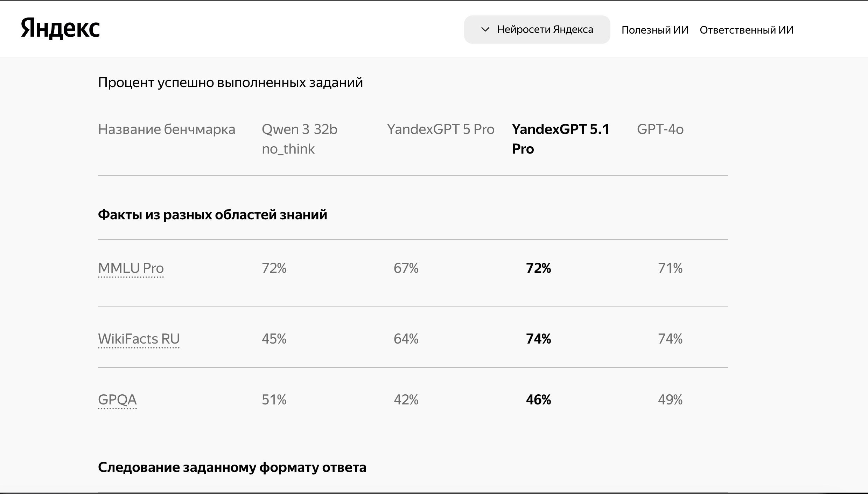
Task: Click YandexGPT 5.1 Pro's 74% WikiFacts score
Action: 538,339
